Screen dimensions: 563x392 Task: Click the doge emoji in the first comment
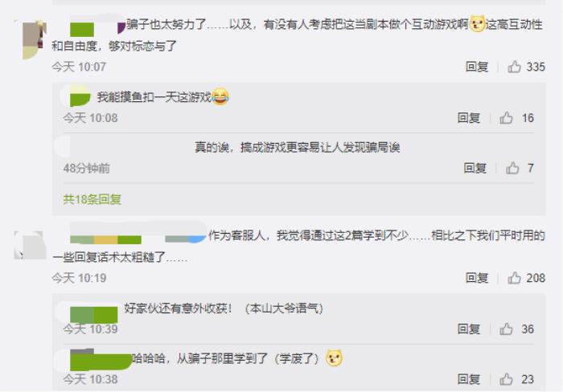[478, 23]
